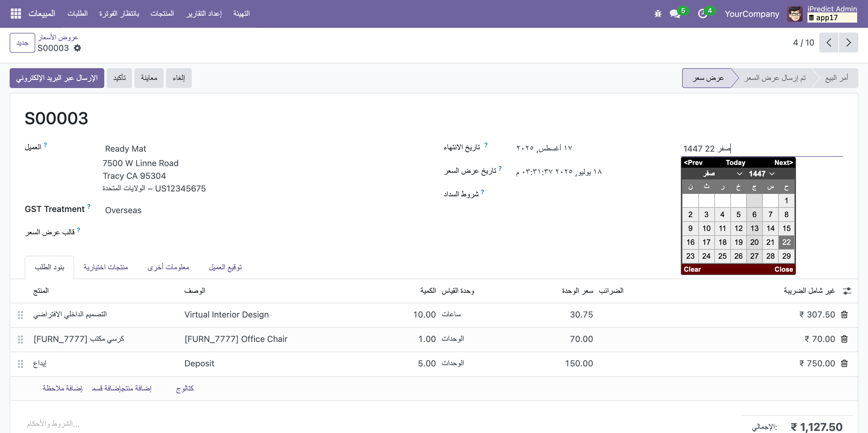Image resolution: width=868 pixels, height=433 pixels.
Task: Open optional columns settings icon
Action: (847, 291)
